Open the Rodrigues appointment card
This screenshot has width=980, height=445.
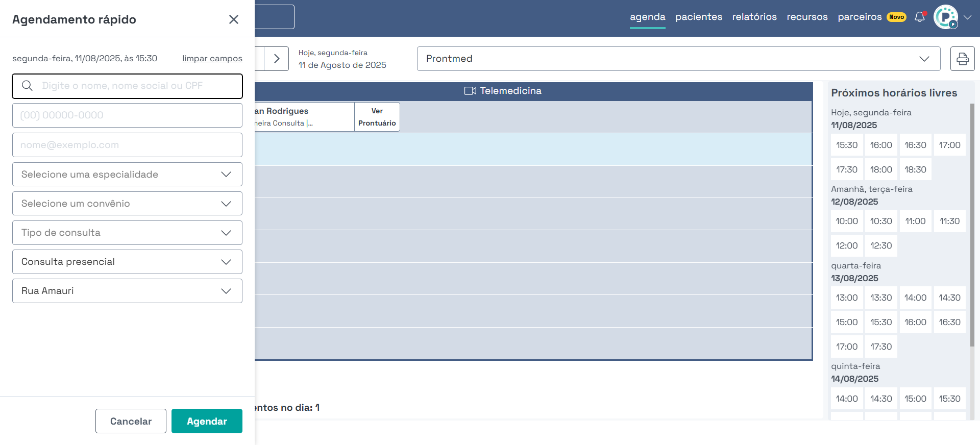(304, 117)
